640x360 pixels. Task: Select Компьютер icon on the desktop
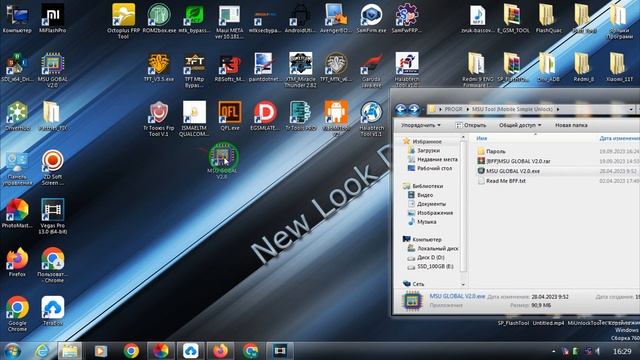(17, 18)
